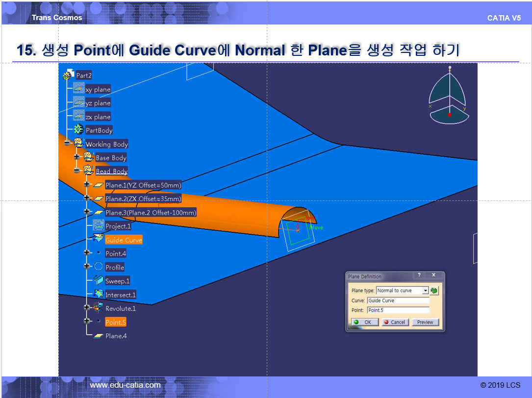Cancel the Plane Definition dialog
Image resolution: width=532 pixels, height=398 pixels.
(395, 322)
